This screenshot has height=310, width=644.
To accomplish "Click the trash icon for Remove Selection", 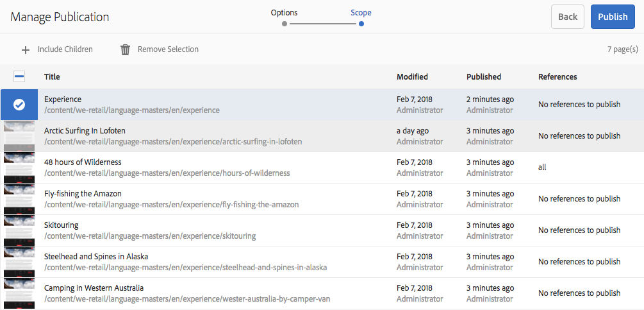I will 126,49.
